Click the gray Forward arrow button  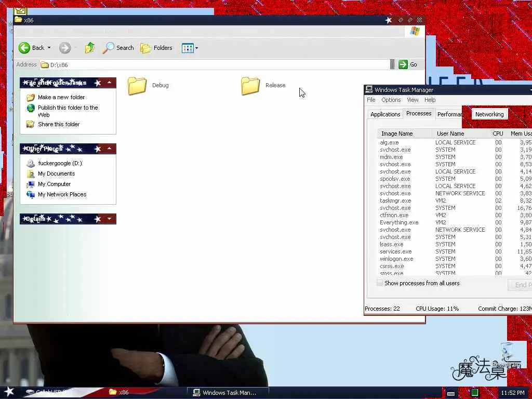click(65, 48)
